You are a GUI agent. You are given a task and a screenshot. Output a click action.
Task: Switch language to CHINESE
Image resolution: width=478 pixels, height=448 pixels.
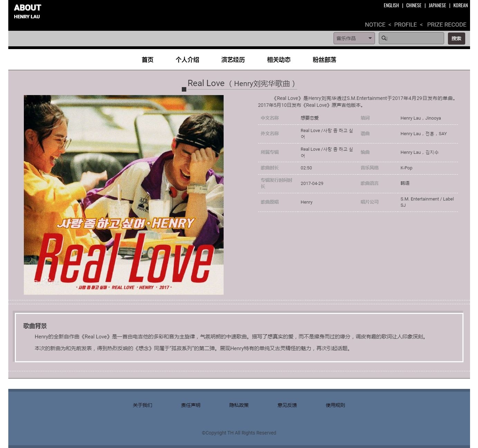[414, 6]
